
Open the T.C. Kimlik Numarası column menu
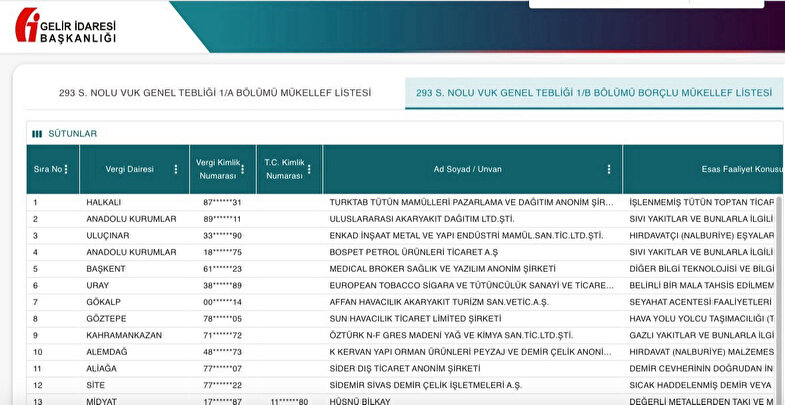(x=309, y=169)
